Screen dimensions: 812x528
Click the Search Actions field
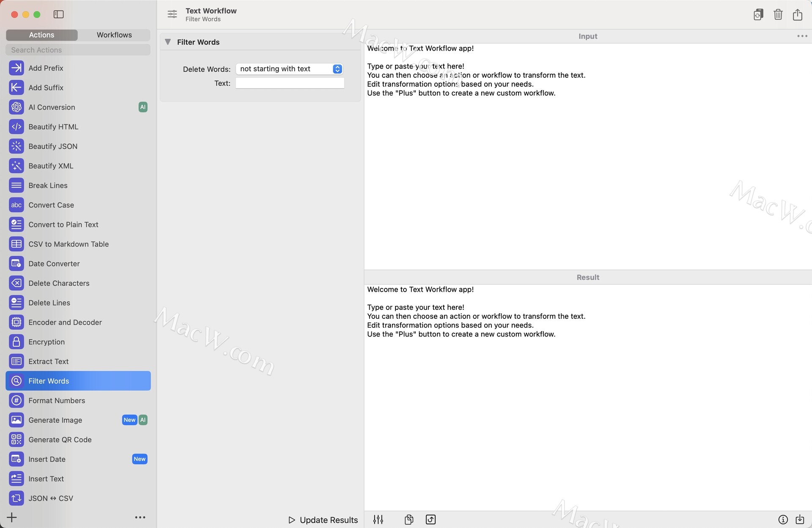[78, 50]
